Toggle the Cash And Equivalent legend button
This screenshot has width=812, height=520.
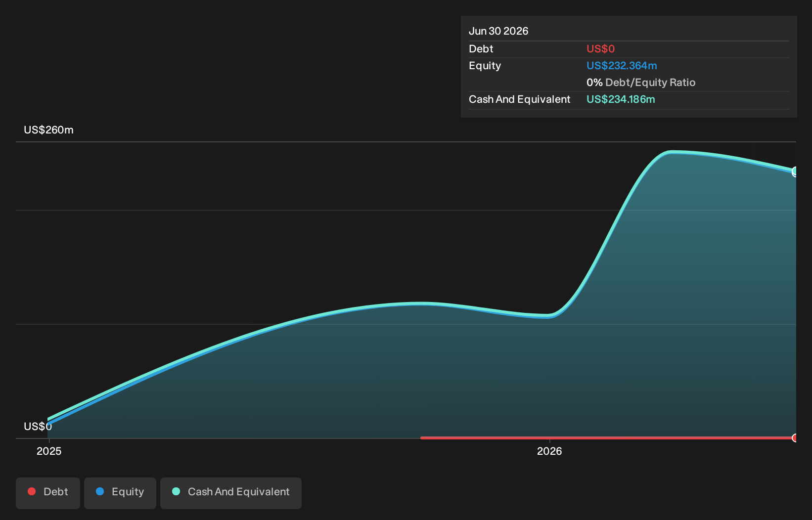(231, 493)
